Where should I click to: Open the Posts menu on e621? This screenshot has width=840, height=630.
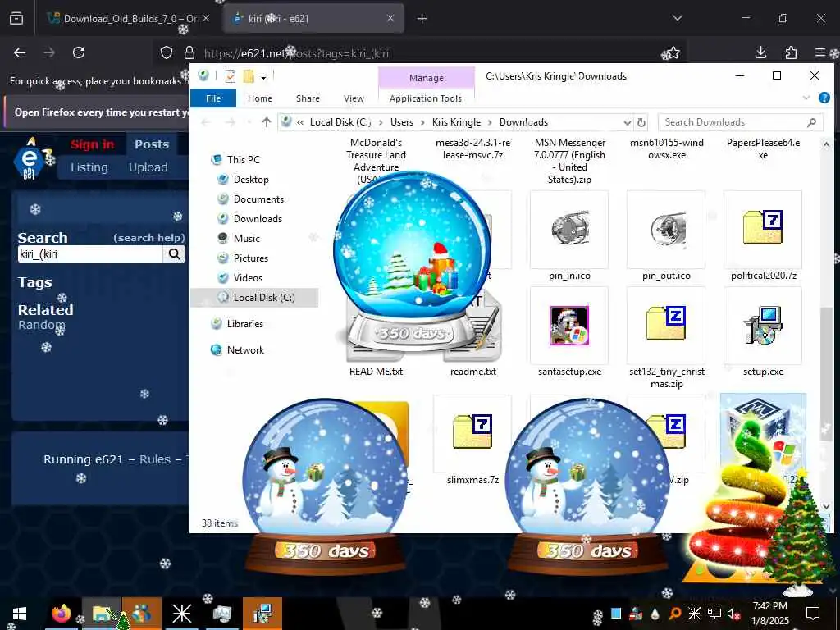152,144
